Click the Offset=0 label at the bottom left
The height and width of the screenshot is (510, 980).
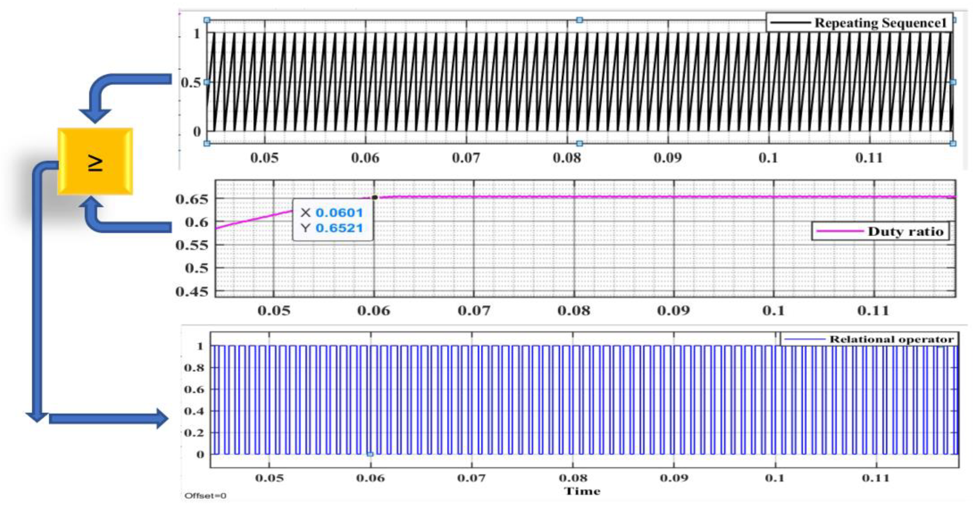point(206,495)
